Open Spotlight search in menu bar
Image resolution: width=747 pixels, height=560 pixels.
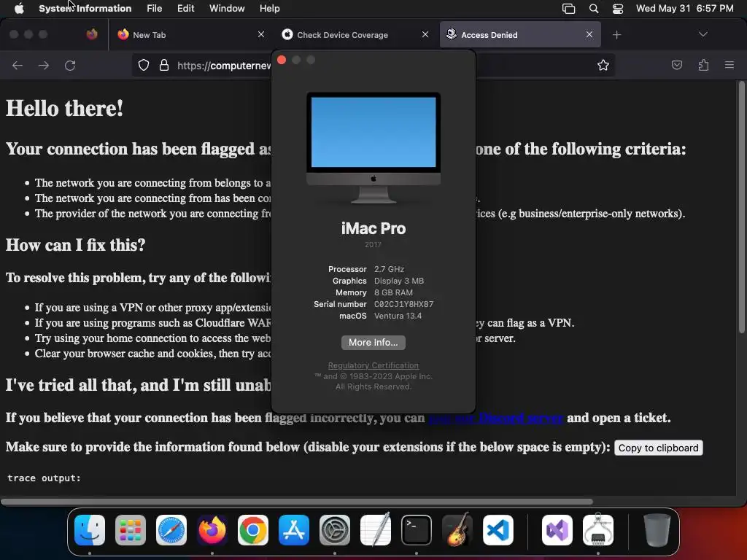click(x=594, y=9)
